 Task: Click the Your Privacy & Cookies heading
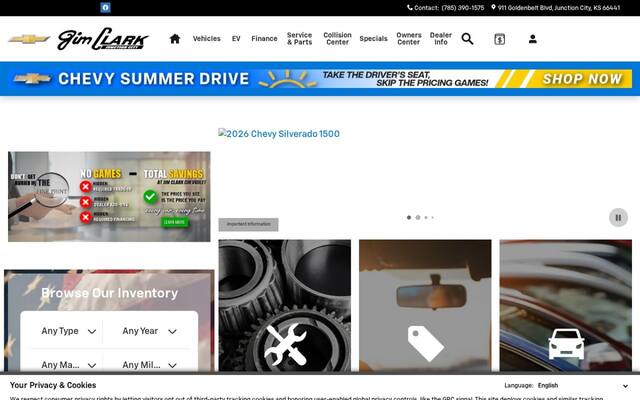53,385
